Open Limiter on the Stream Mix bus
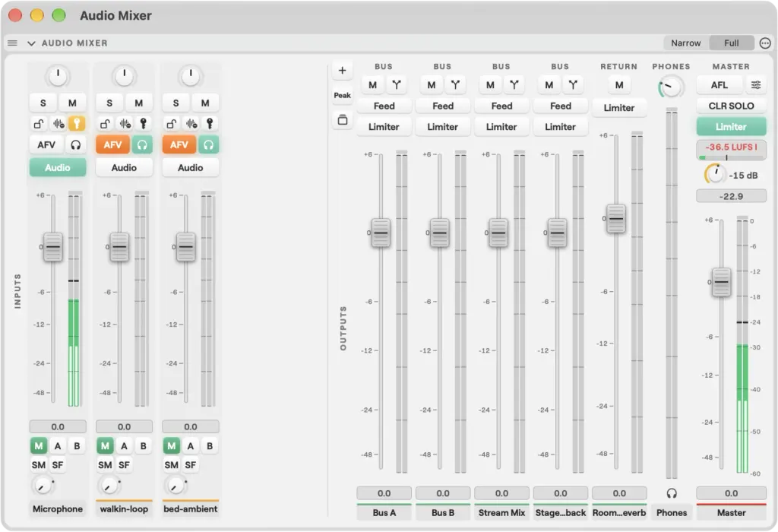778x532 pixels. [x=501, y=127]
